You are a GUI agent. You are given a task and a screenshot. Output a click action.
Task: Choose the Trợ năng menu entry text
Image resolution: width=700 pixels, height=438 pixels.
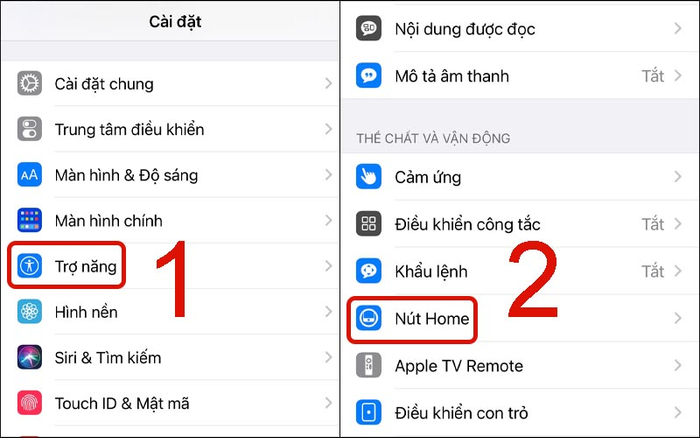pos(86,267)
